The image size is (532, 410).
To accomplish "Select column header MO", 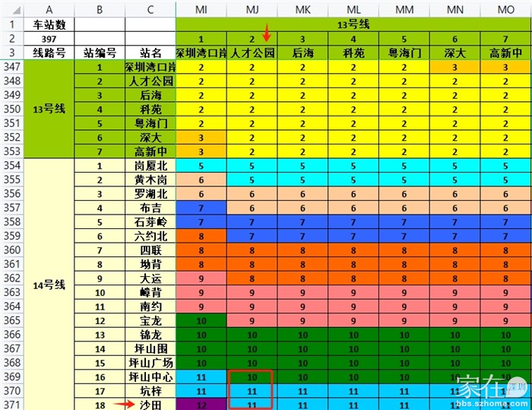I will (x=506, y=8).
